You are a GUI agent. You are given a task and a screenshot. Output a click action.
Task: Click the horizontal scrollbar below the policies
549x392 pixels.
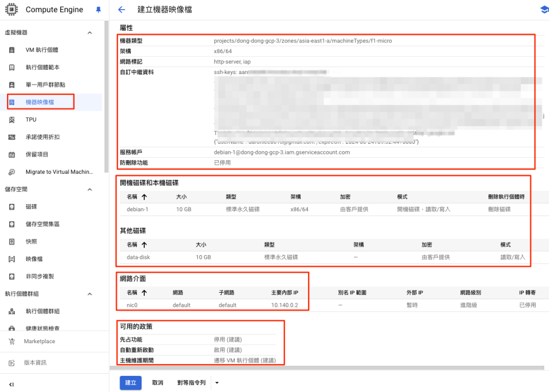pos(327,368)
